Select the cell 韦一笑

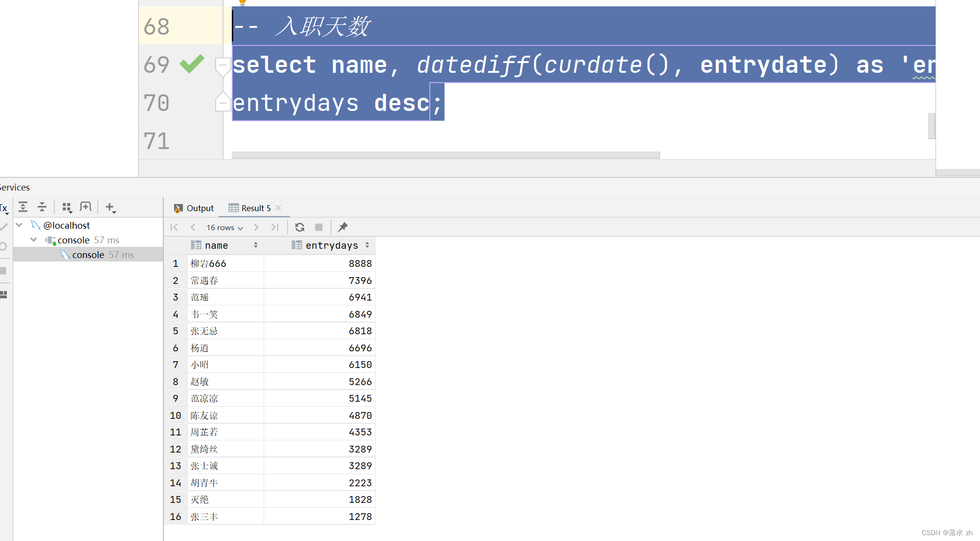[225, 314]
